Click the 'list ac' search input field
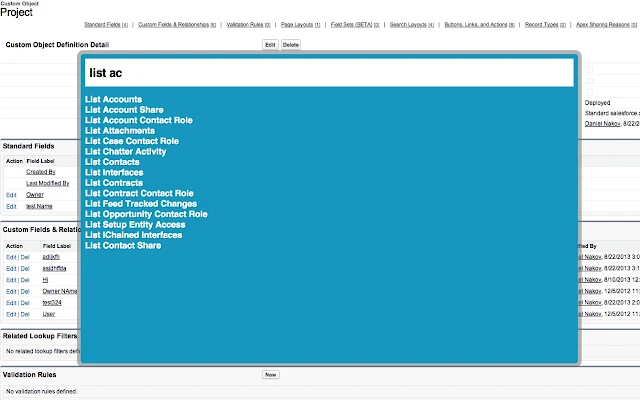 (329, 73)
